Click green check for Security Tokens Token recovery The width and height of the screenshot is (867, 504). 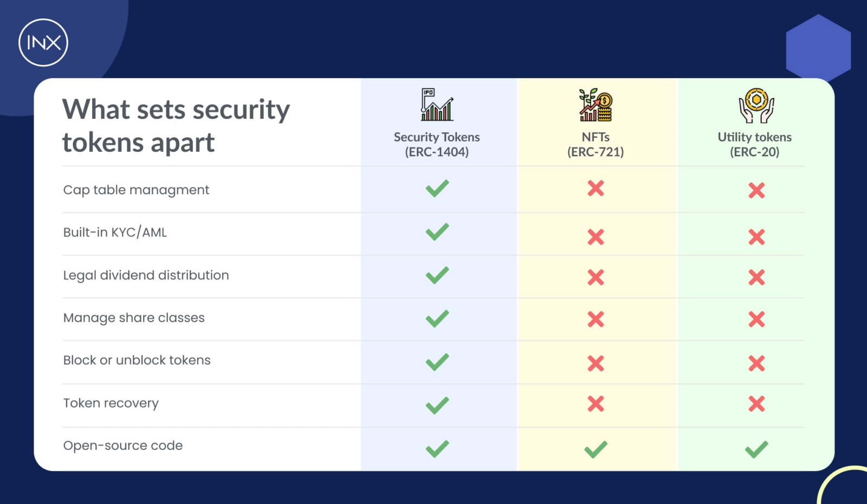(437, 405)
